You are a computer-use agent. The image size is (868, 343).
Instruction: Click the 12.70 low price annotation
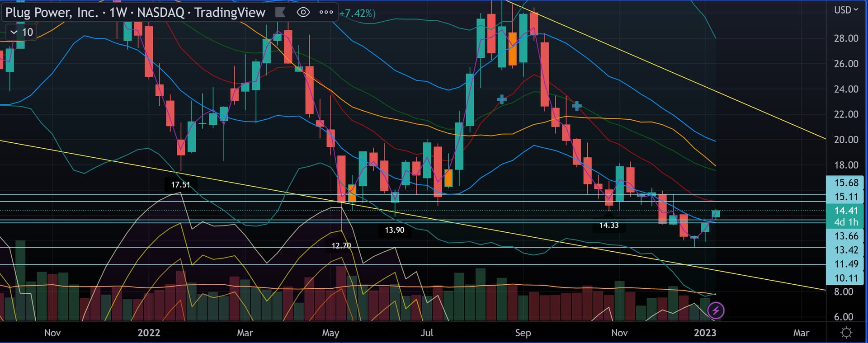click(x=341, y=245)
